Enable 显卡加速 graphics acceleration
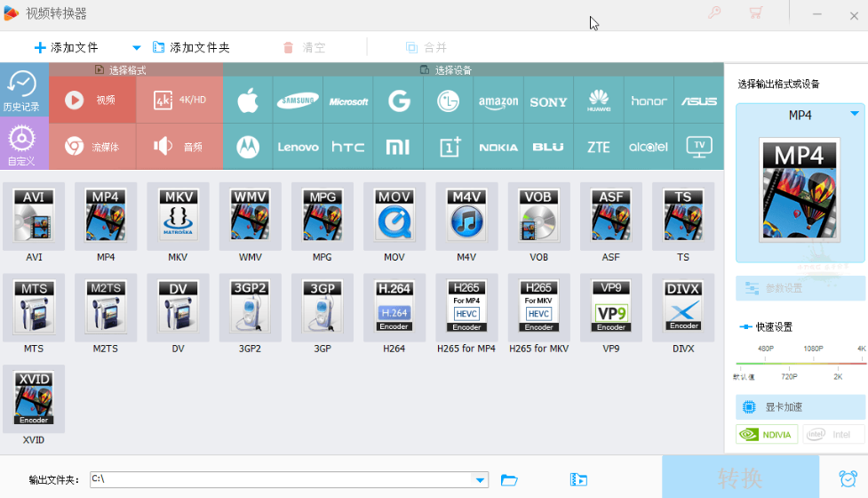 tap(800, 407)
